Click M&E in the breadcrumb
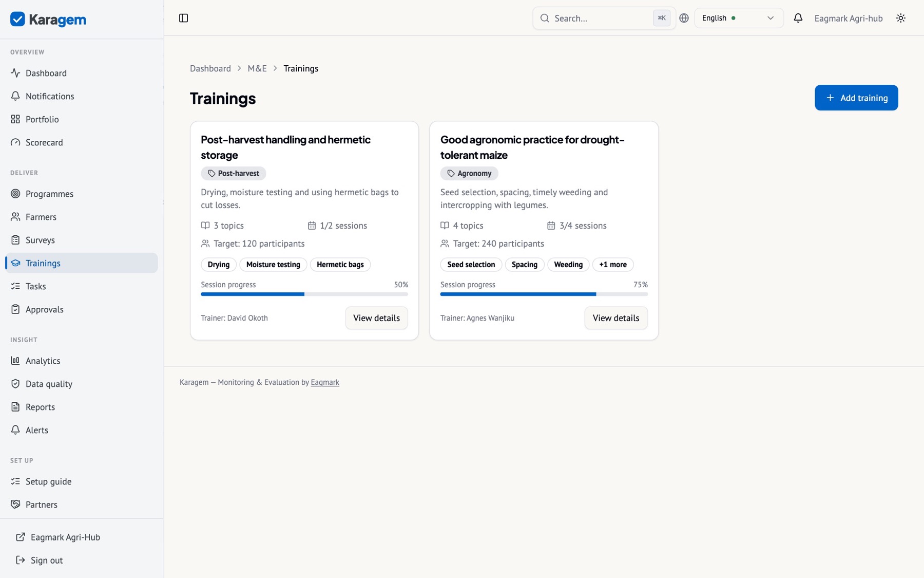Screen dimensions: 924x578 (257, 68)
